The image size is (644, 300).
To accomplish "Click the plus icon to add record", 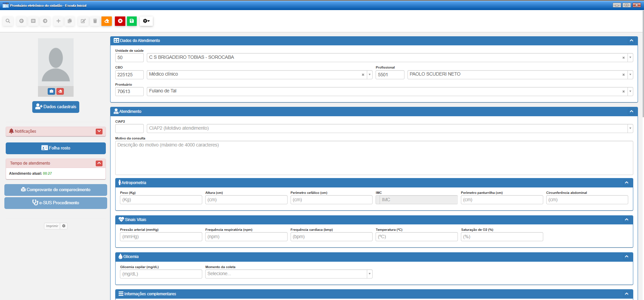I will tap(58, 21).
